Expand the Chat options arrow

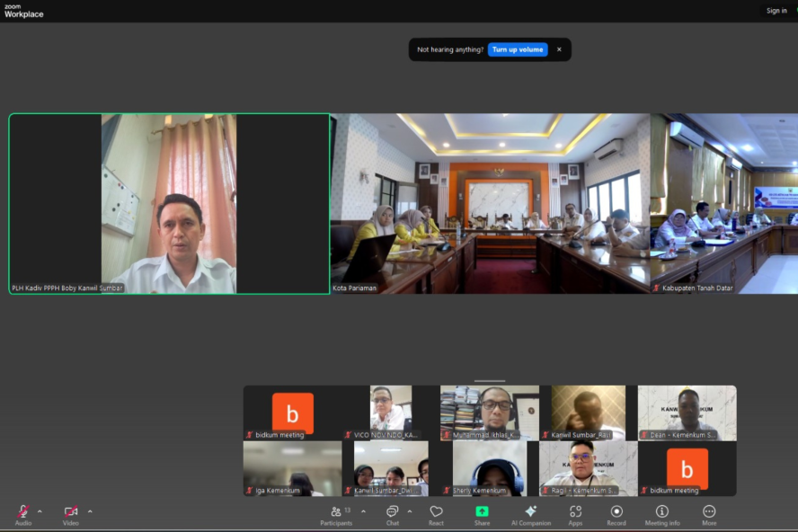(x=410, y=511)
